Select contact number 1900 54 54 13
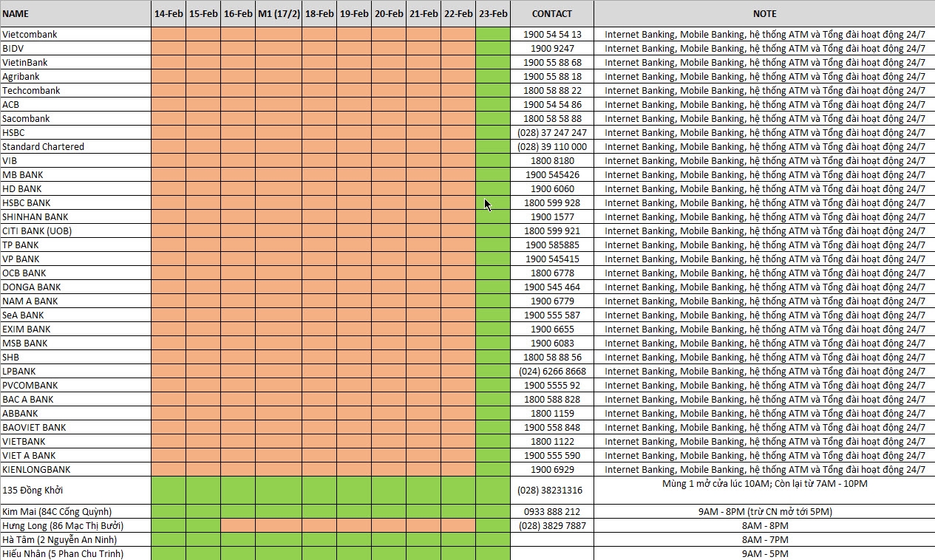Image resolution: width=935 pixels, height=560 pixels. click(x=551, y=34)
